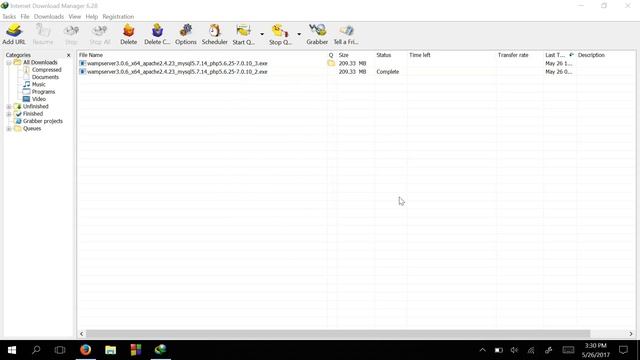Select the Unfinished category
This screenshot has height=360, width=640.
(x=36, y=107)
